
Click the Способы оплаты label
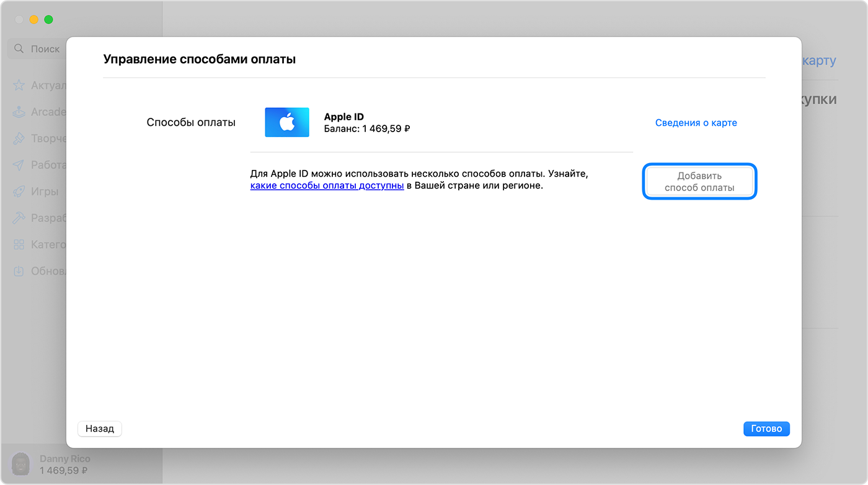191,122
